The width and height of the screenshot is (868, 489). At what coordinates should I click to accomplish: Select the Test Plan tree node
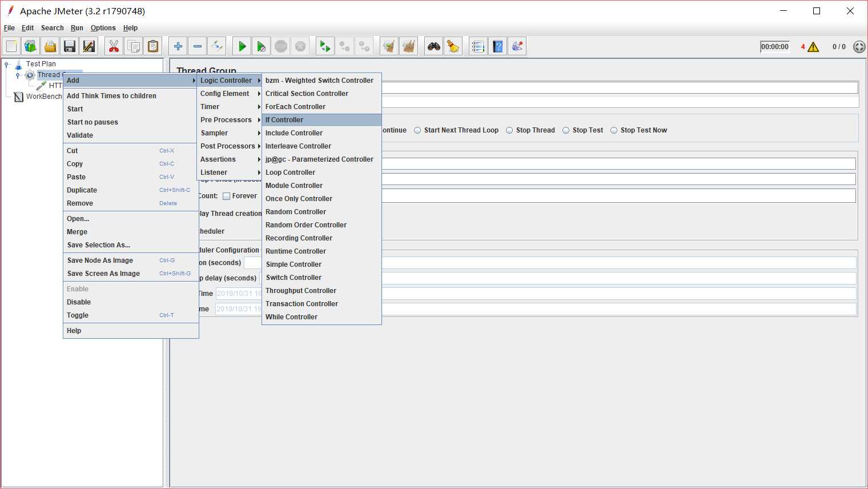tap(41, 64)
